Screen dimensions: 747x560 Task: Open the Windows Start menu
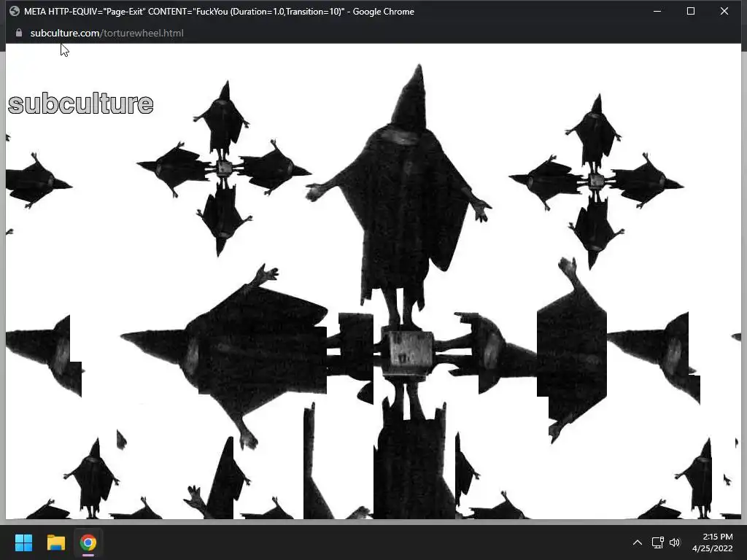(23, 542)
